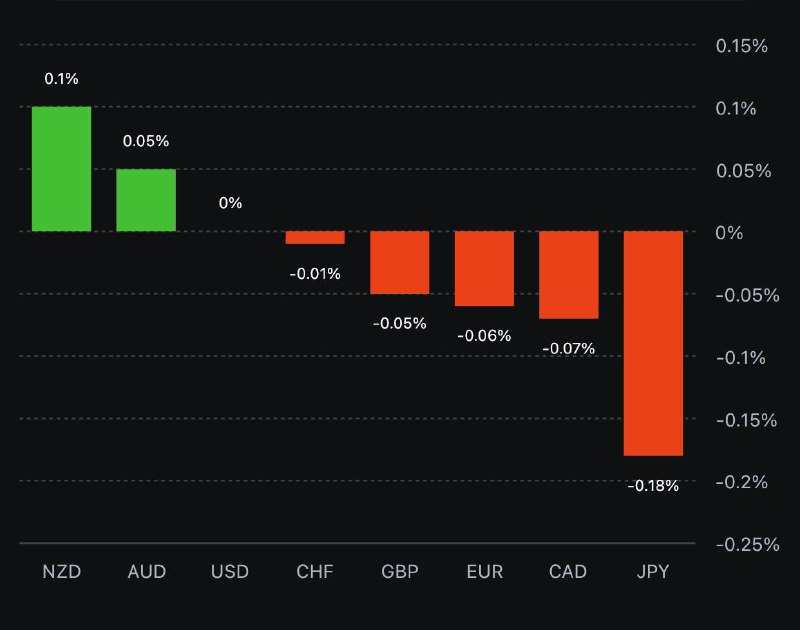Select the -0.25% y-axis tick label
The height and width of the screenshot is (630, 800).
(x=747, y=544)
